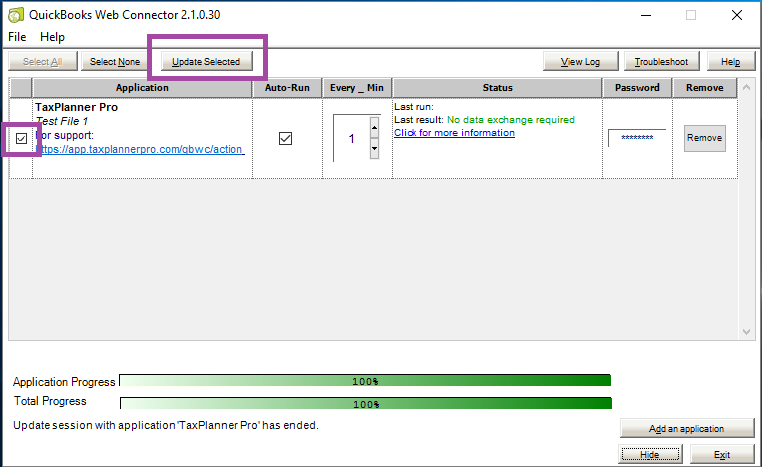Exit the Web Connector
Screen dimensions: 762x467
point(722,455)
